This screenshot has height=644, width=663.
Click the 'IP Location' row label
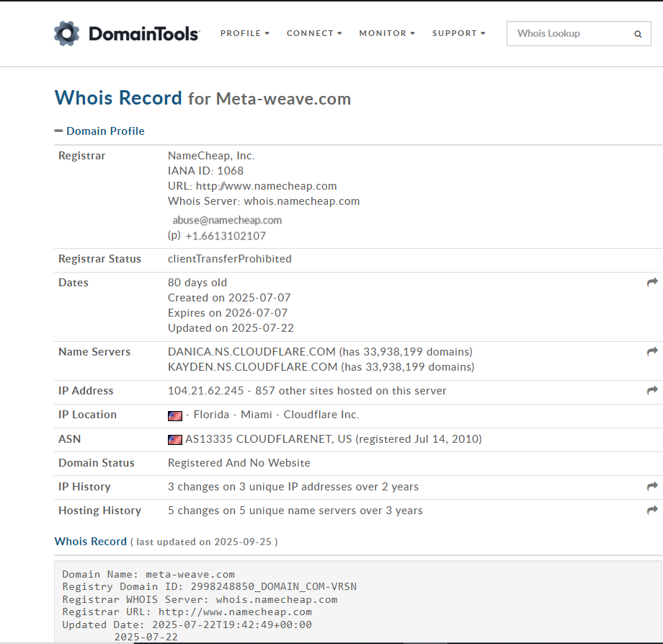click(x=87, y=415)
